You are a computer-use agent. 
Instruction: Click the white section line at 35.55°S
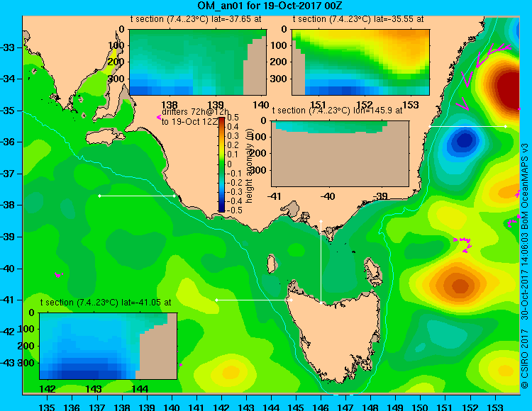click(x=467, y=126)
